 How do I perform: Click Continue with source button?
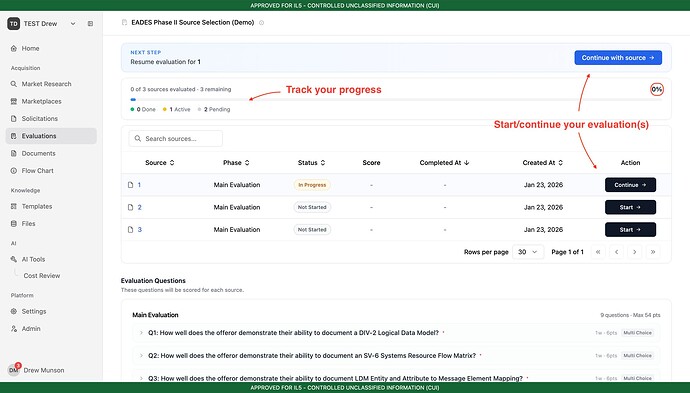[x=618, y=58]
